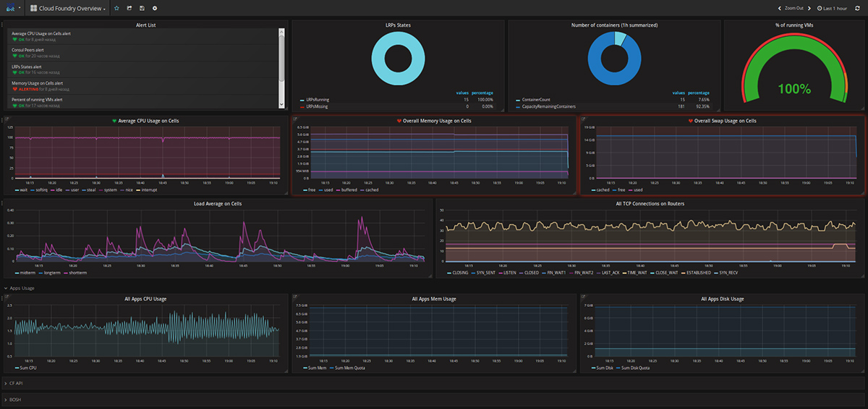868x409 pixels.
Task: Toggle ESTABLISHED series in TCP legend
Action: [697, 273]
